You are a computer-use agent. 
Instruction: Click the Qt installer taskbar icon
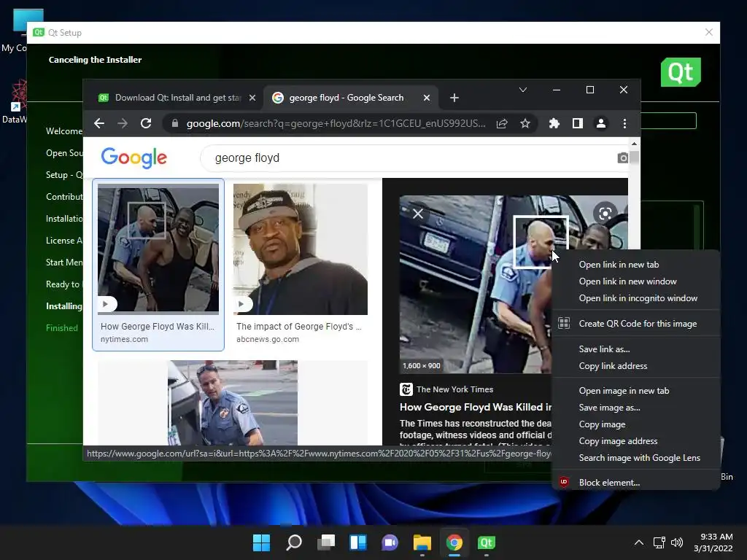(487, 542)
